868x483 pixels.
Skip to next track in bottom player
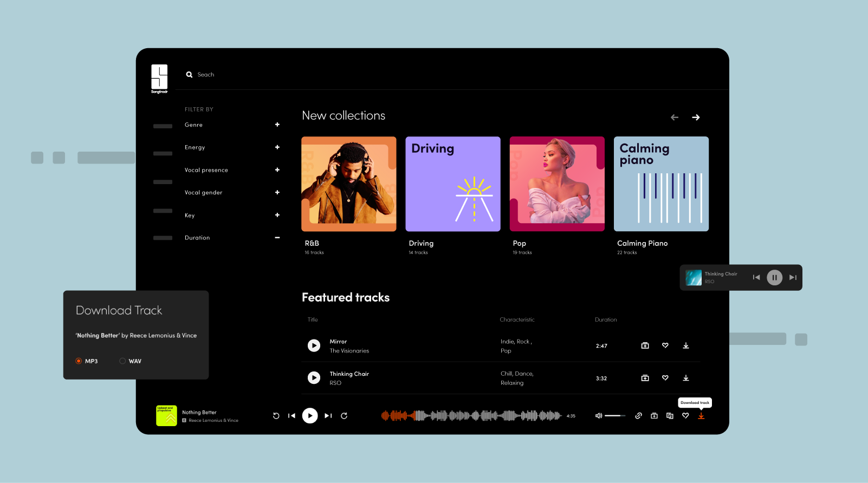coord(328,416)
